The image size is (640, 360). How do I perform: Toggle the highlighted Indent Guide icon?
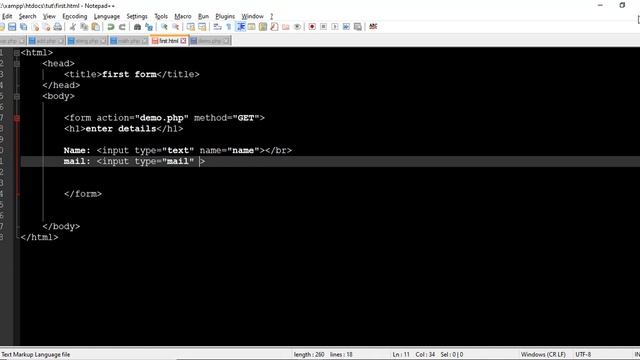point(240,27)
